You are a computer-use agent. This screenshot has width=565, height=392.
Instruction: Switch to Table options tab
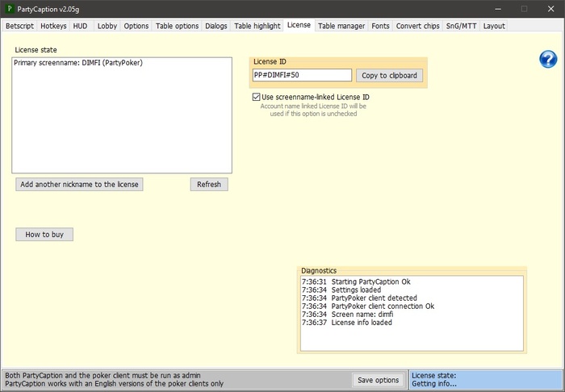[x=177, y=26]
